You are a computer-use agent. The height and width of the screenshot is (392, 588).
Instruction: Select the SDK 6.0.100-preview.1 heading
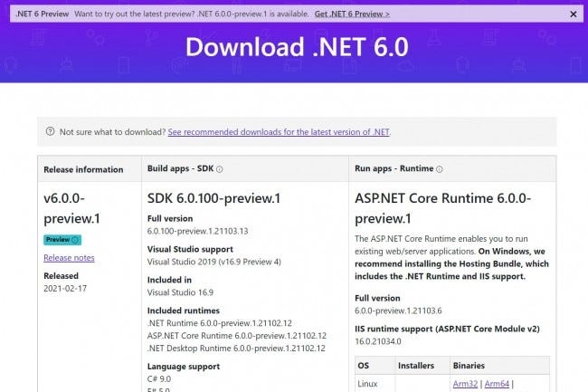pyautogui.click(x=213, y=198)
